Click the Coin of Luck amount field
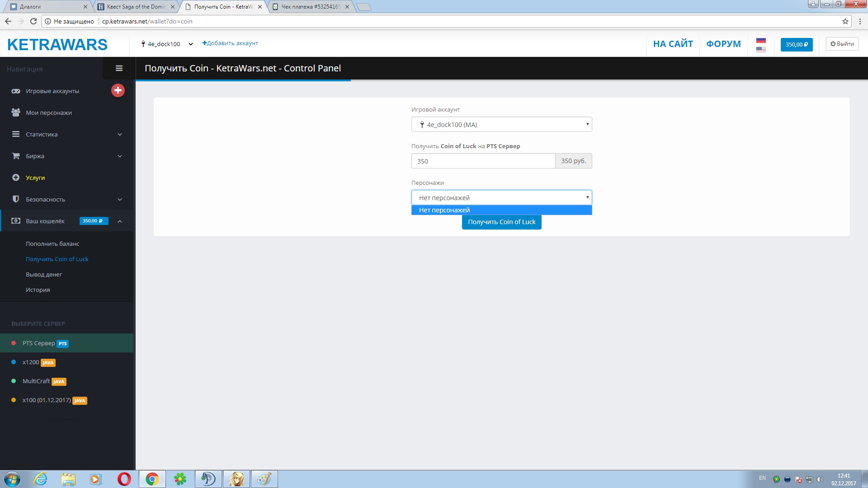The width and height of the screenshot is (868, 488). click(x=483, y=161)
